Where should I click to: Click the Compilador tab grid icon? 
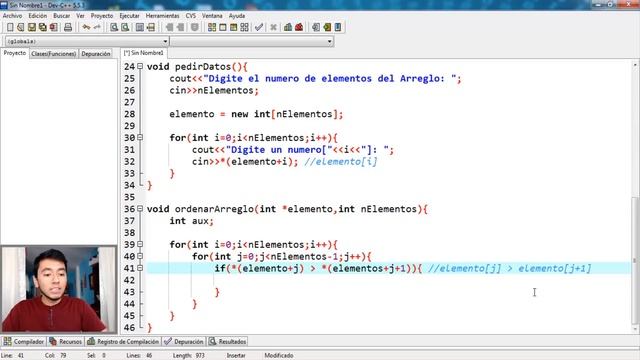click(7, 341)
